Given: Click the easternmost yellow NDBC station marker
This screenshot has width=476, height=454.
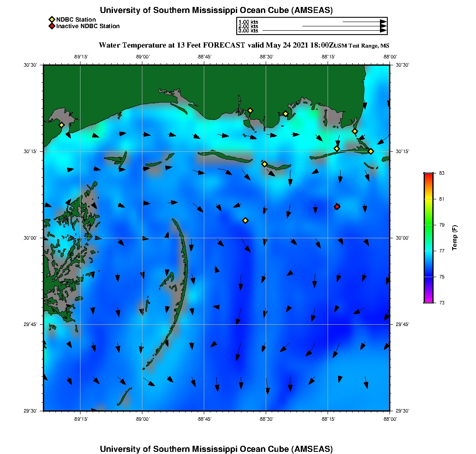Looking at the screenshot, I should [x=371, y=151].
